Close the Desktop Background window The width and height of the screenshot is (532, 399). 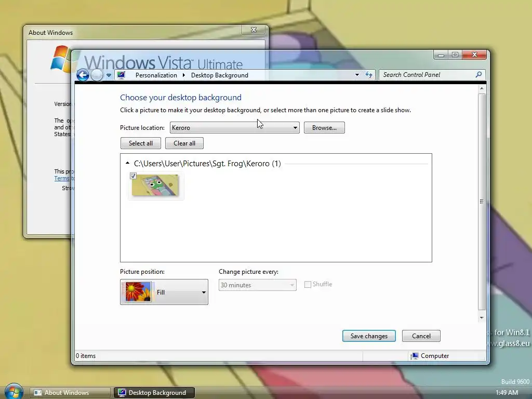[x=474, y=55]
